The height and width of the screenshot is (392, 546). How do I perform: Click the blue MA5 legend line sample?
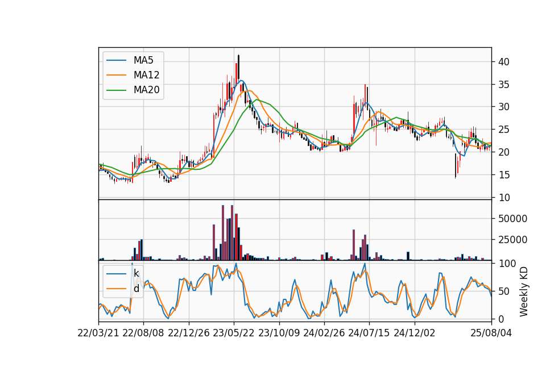(x=116, y=61)
